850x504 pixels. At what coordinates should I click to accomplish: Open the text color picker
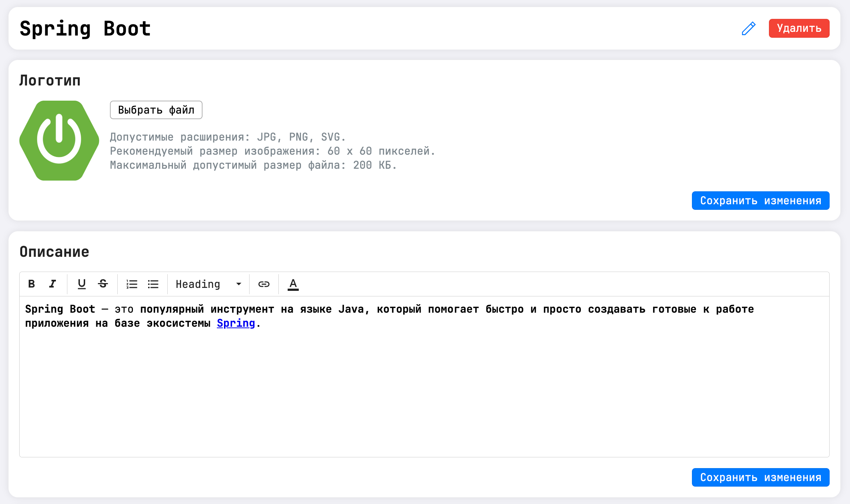point(293,284)
